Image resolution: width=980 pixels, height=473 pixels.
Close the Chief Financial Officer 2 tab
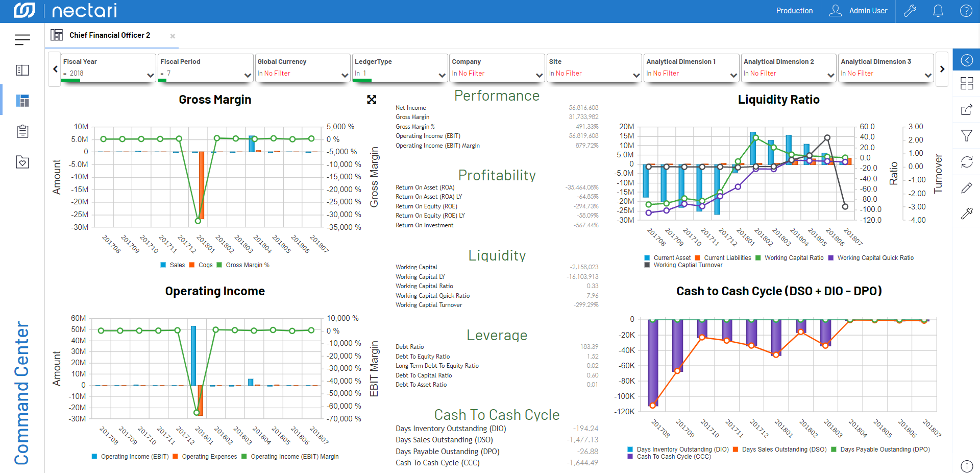pyautogui.click(x=173, y=36)
